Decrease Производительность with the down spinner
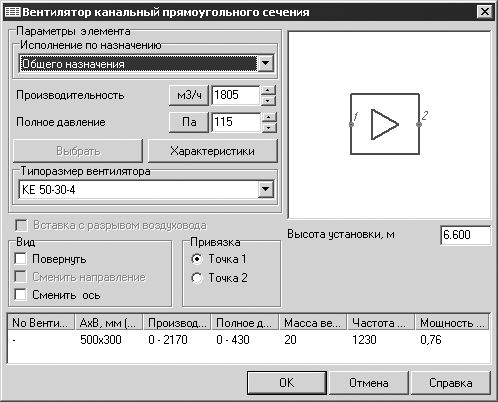The width and height of the screenshot is (498, 402). [268, 100]
